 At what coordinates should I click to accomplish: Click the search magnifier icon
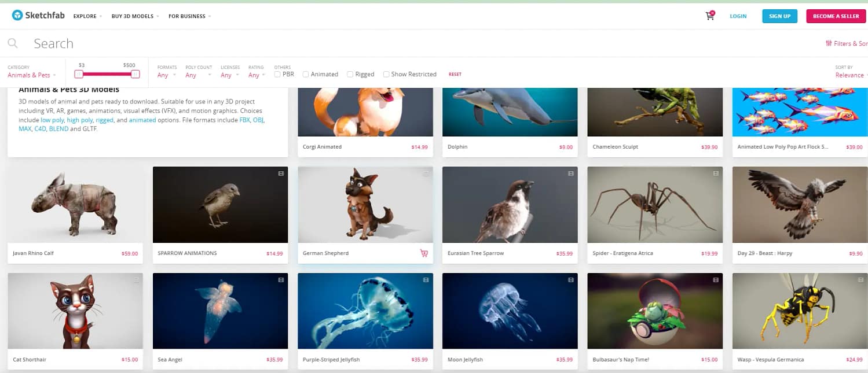(13, 43)
